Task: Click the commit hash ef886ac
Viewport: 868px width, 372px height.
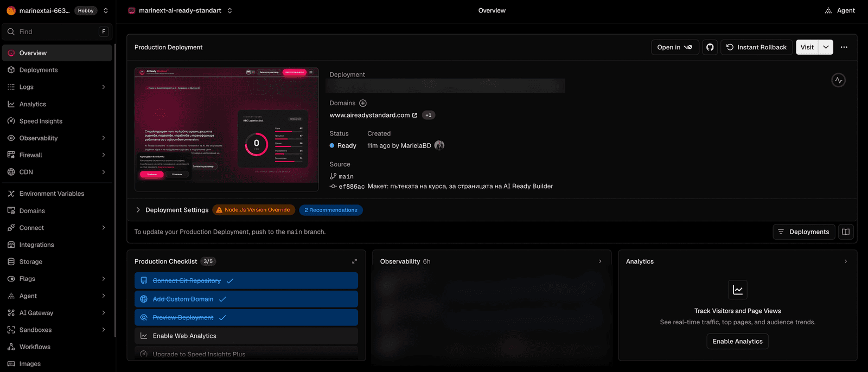Action: point(352,187)
